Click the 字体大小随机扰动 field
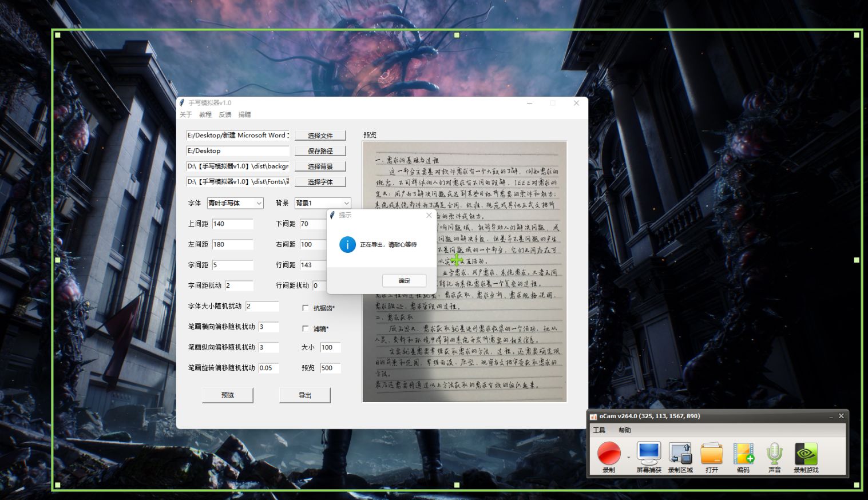The width and height of the screenshot is (868, 500). 262,306
